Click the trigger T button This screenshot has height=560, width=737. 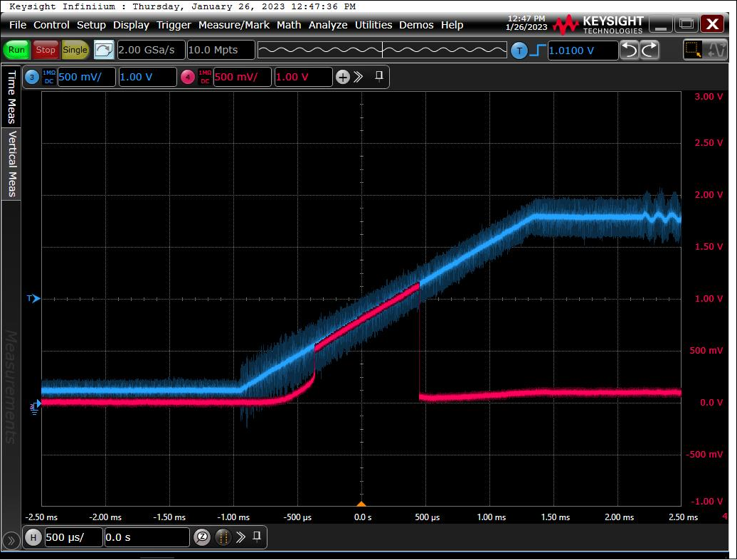pyautogui.click(x=519, y=50)
